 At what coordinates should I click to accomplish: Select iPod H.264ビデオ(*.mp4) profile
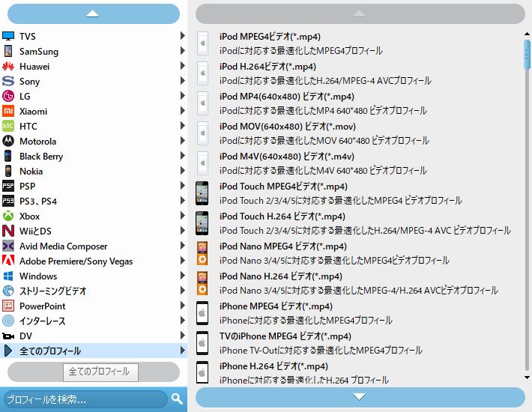click(x=358, y=73)
